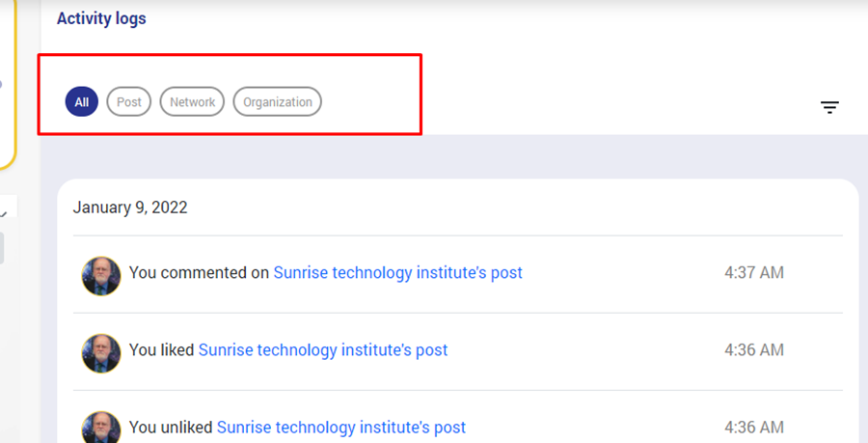Expand the chevron in the left sidebar
This screenshot has width=868, height=443.
pyautogui.click(x=3, y=213)
